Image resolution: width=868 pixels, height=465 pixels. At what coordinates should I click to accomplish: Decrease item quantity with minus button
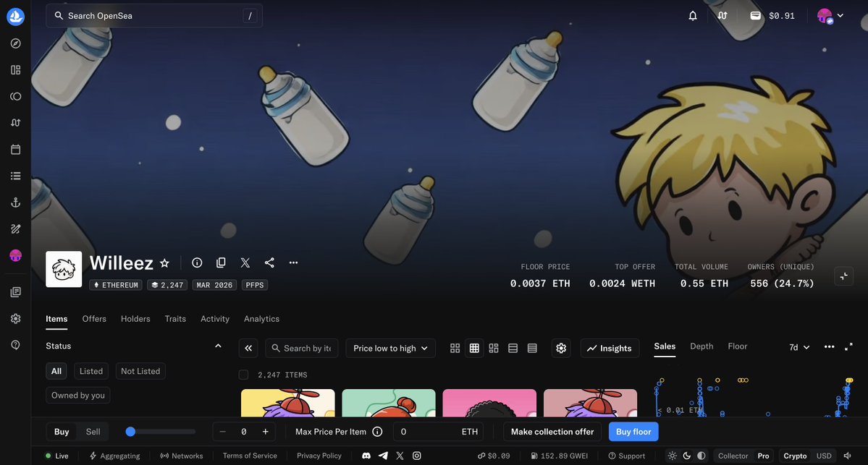click(222, 432)
